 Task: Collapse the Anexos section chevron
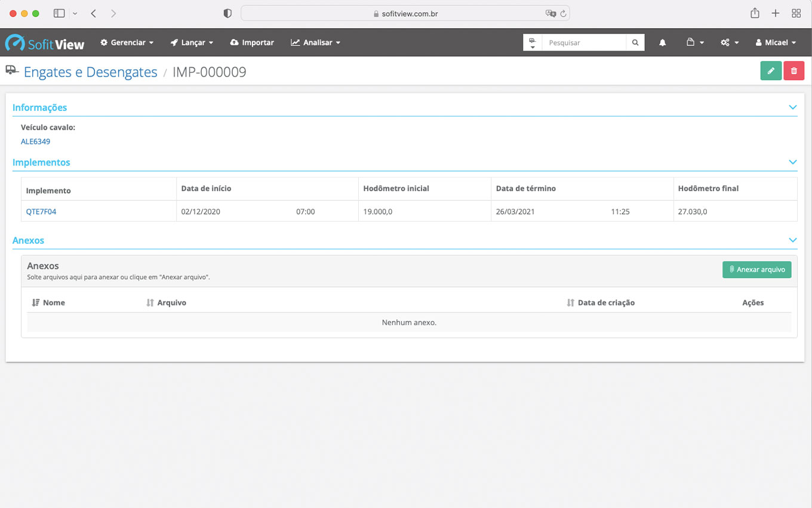click(792, 240)
